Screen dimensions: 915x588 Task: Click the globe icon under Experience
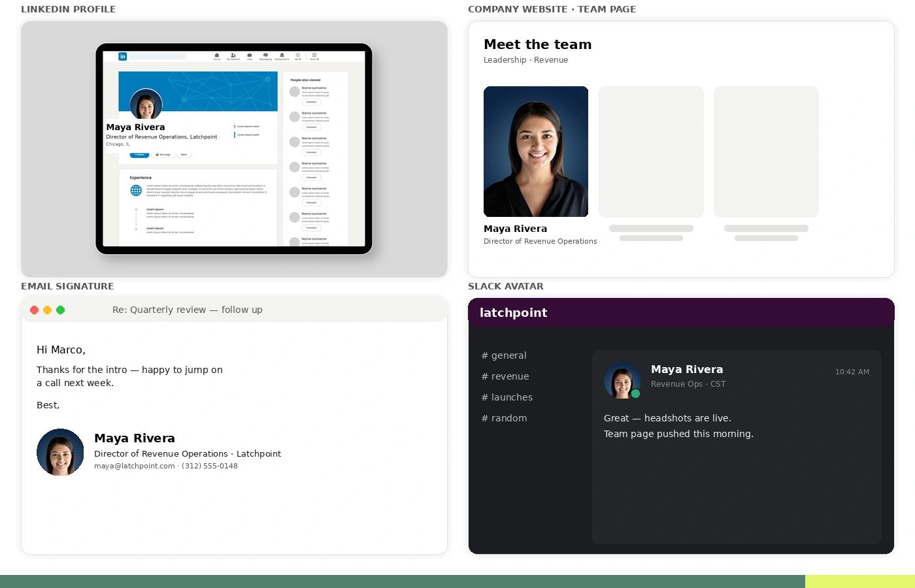tap(136, 190)
